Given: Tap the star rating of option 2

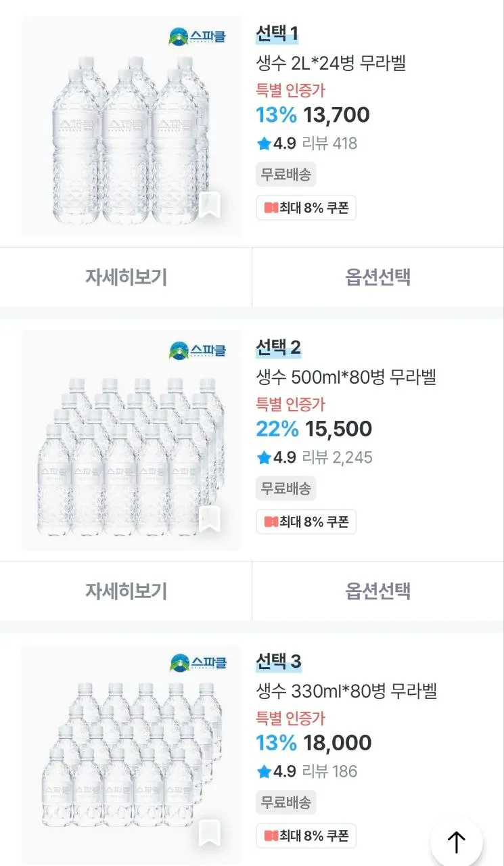Looking at the screenshot, I should pyautogui.click(x=276, y=457).
